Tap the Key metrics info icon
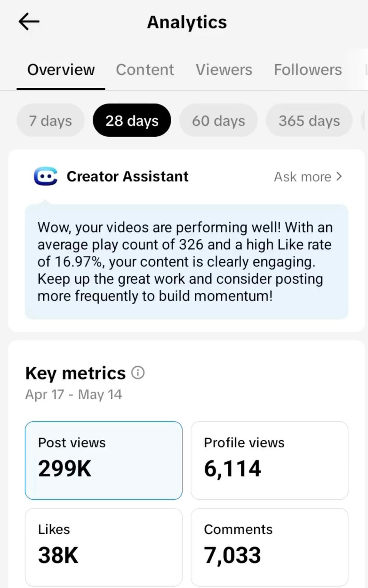Image resolution: width=368 pixels, height=588 pixels. coord(138,373)
